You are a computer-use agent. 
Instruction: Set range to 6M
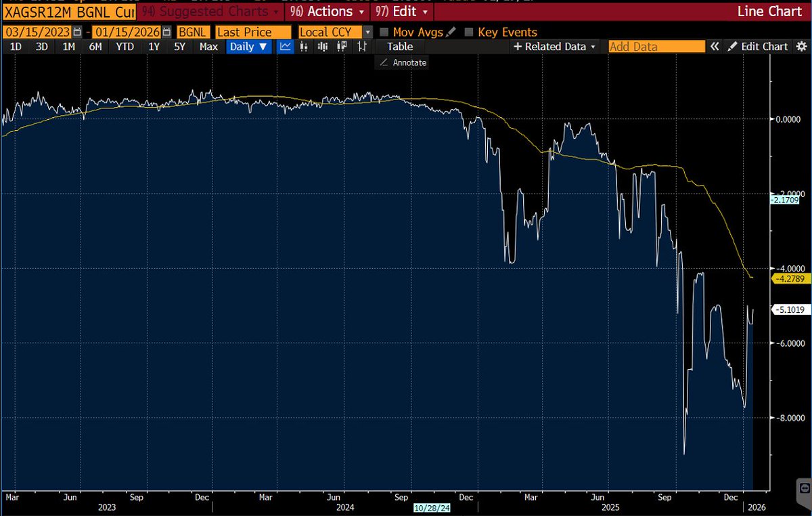95,47
